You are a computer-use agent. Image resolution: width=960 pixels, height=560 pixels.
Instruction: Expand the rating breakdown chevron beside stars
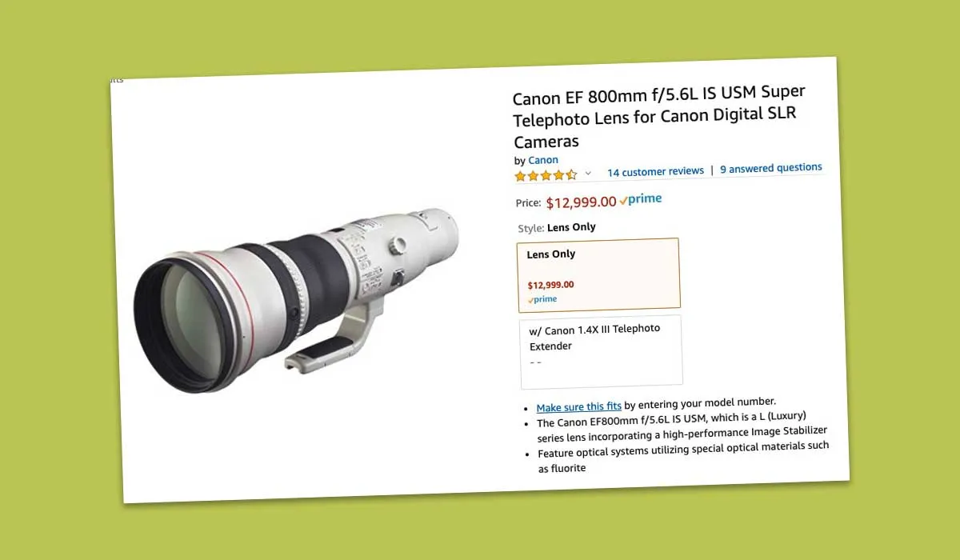pyautogui.click(x=588, y=174)
